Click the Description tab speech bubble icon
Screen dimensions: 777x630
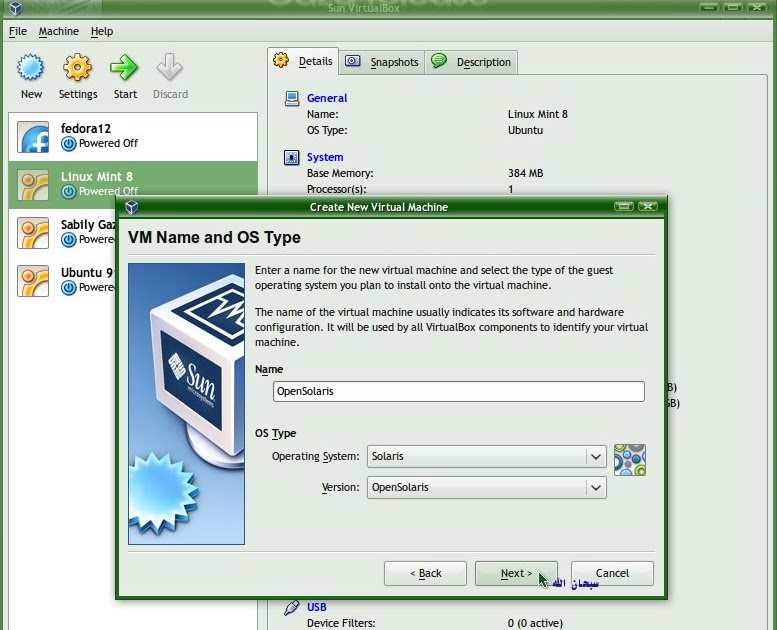tap(439, 61)
